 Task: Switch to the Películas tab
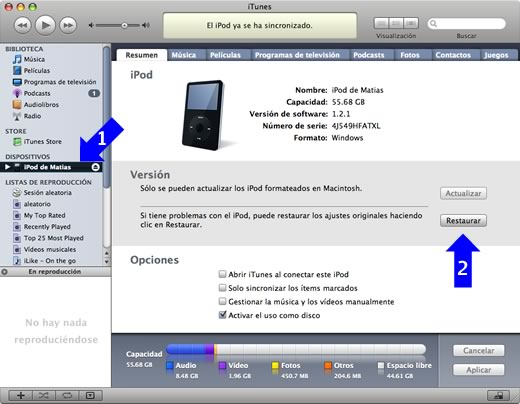tap(225, 55)
